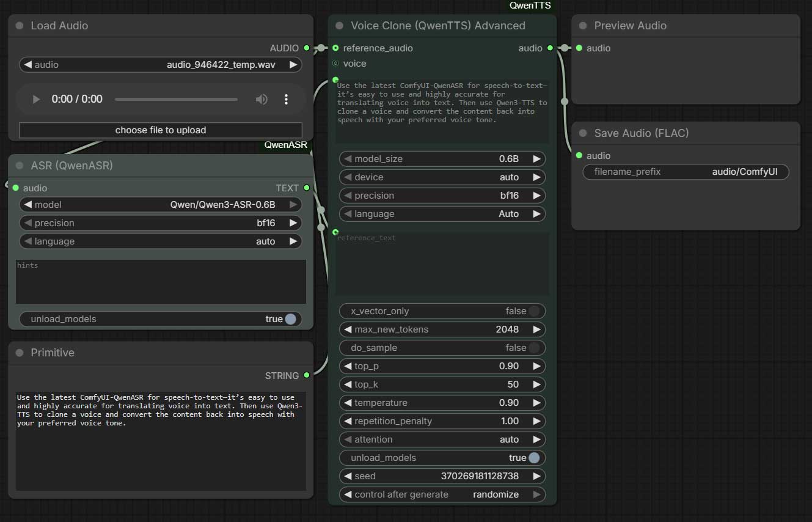
Task: Toggle unload_models in the ASR node
Action: click(x=290, y=319)
